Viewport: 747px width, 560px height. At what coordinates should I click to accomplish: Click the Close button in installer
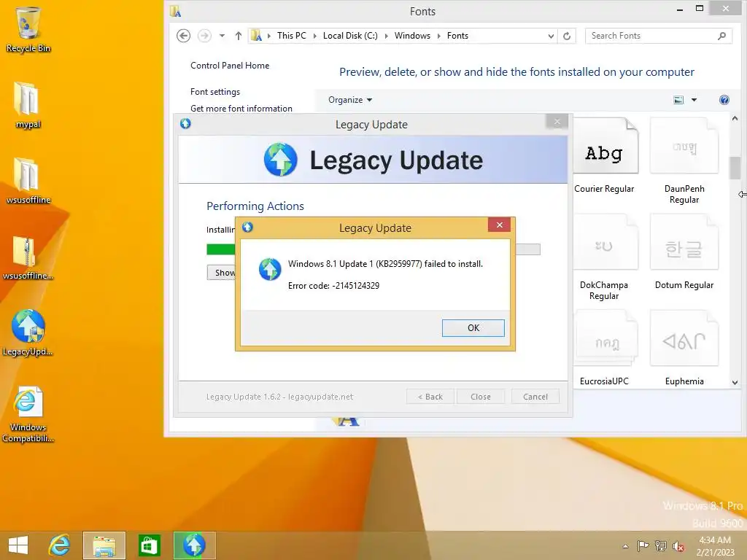click(x=480, y=397)
